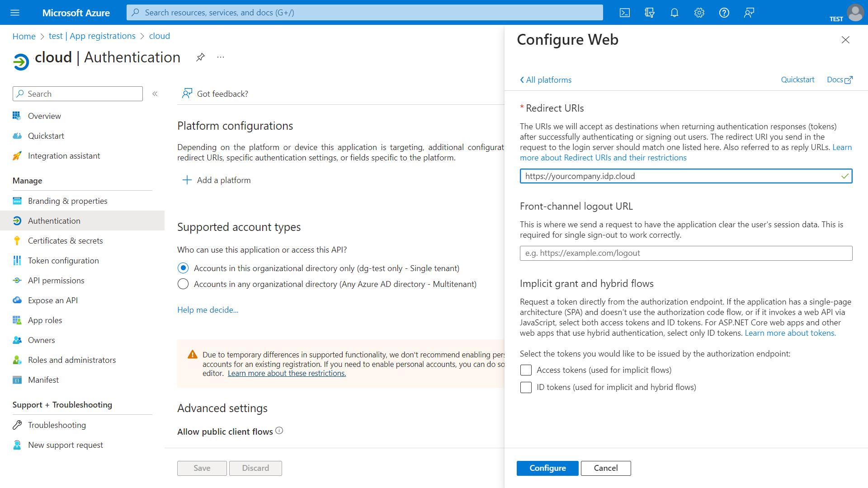Click the Microsoft Azure logo text
This screenshot has height=488, width=868.
76,13
